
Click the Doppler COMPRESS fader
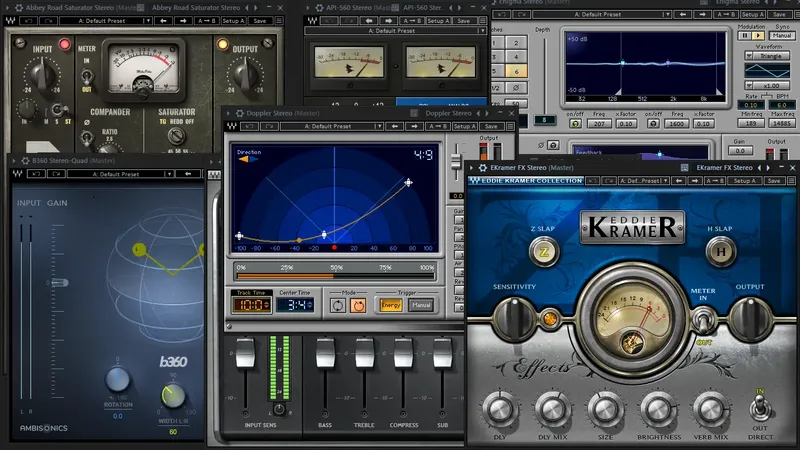click(403, 352)
